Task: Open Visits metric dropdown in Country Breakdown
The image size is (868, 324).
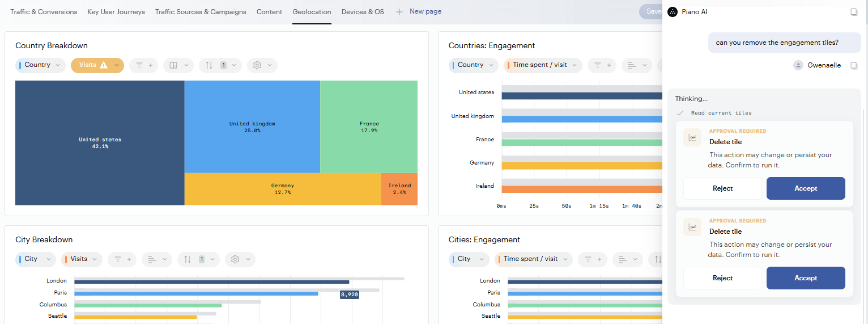Action: pos(97,65)
